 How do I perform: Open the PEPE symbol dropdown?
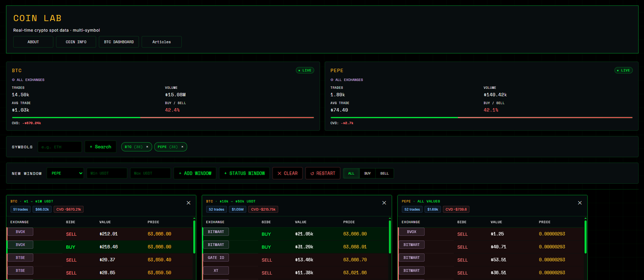click(x=65, y=173)
